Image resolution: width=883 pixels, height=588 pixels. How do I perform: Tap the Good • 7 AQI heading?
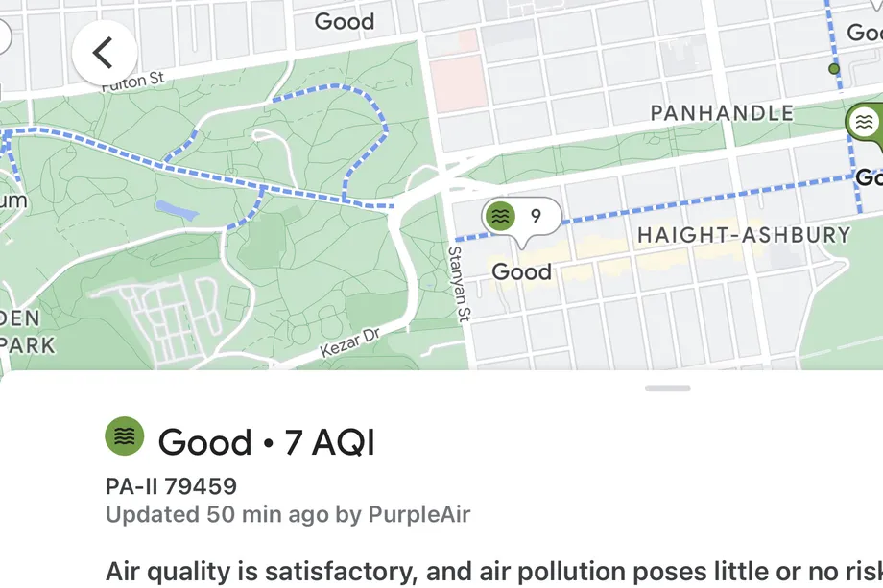tap(266, 442)
